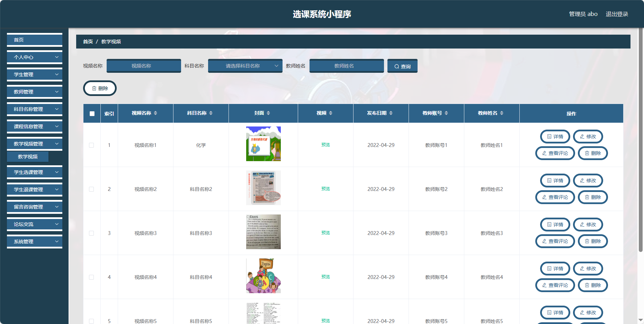644x324 pixels.
Task: Preview video via 预览 in row 3
Action: coord(325,233)
